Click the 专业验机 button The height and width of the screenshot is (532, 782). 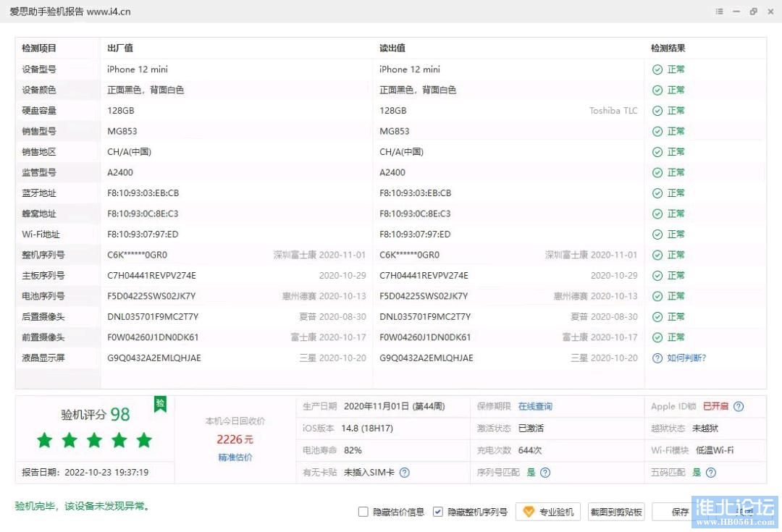coord(548,512)
